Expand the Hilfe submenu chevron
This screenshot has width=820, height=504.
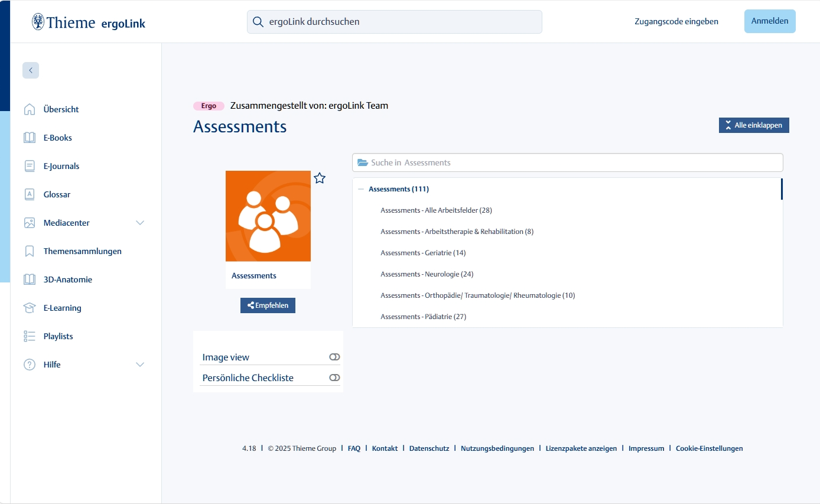click(140, 365)
